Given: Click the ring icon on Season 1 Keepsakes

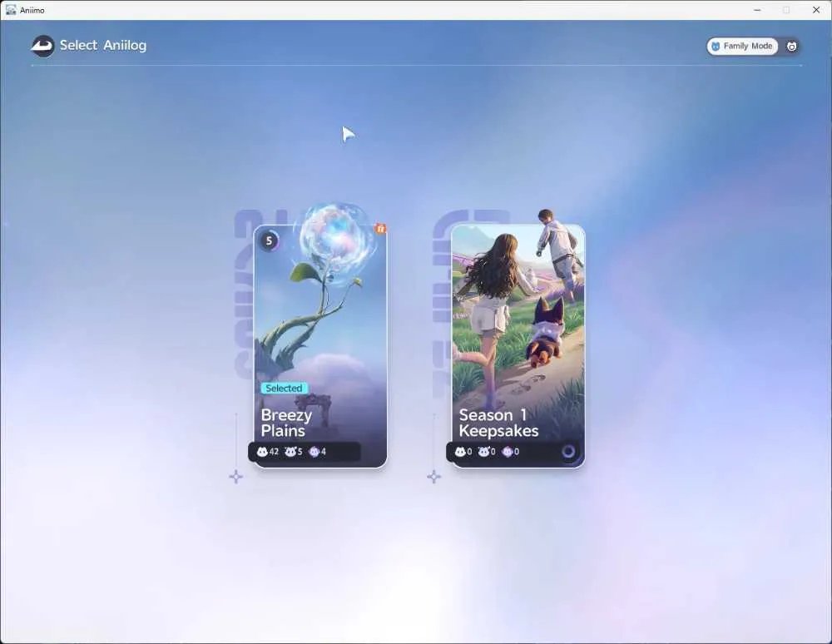Looking at the screenshot, I should point(568,452).
